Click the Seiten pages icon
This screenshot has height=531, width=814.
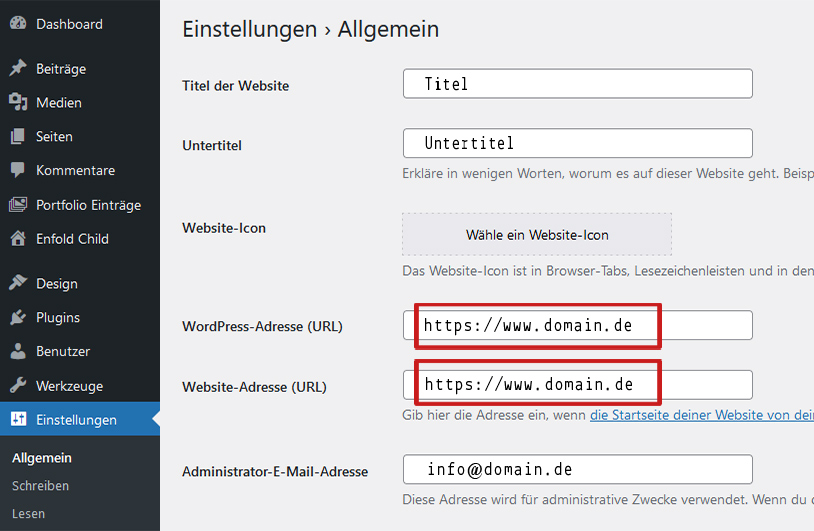(x=18, y=136)
